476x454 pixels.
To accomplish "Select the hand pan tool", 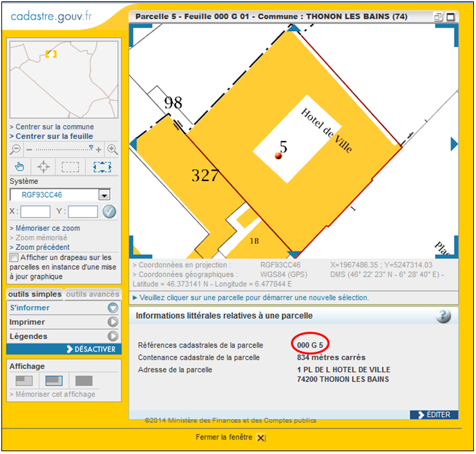I will tap(20, 167).
